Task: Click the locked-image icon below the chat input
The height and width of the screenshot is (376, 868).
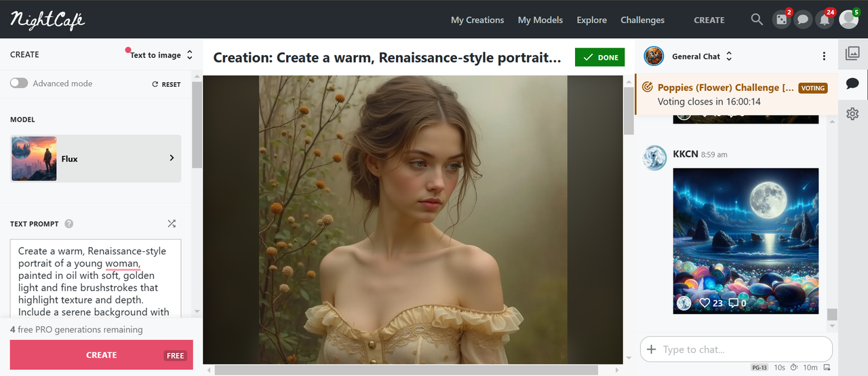Action: 827,367
